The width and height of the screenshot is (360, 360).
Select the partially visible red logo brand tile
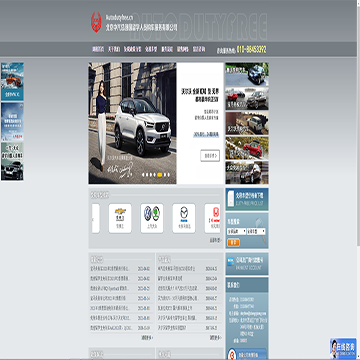(x=212, y=218)
